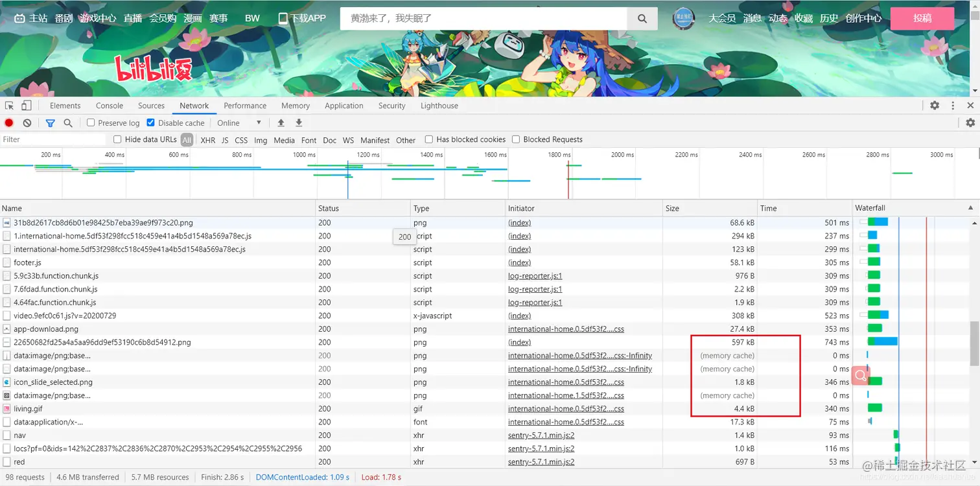
Task: Sort by the Status column header
Action: click(x=363, y=208)
